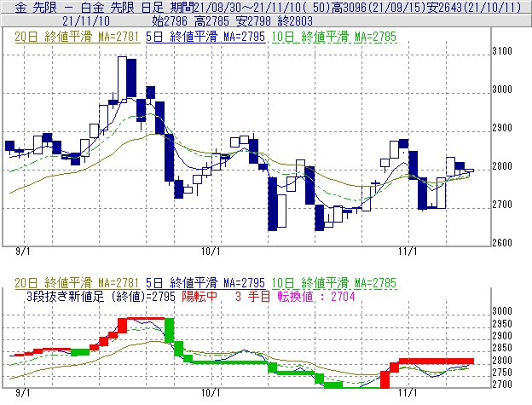Click lower chart legend '5日 終値平滑 MA=2795'
Image resolution: width=532 pixels, height=405 pixels.
(205, 283)
